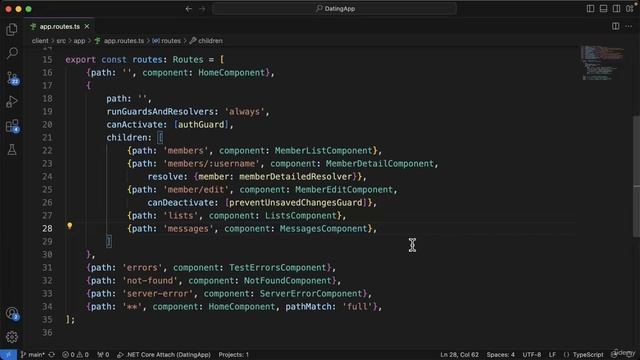Toggle the secondary side bar layout icon
Viewport: 640px width, 360px height.
(616, 9)
